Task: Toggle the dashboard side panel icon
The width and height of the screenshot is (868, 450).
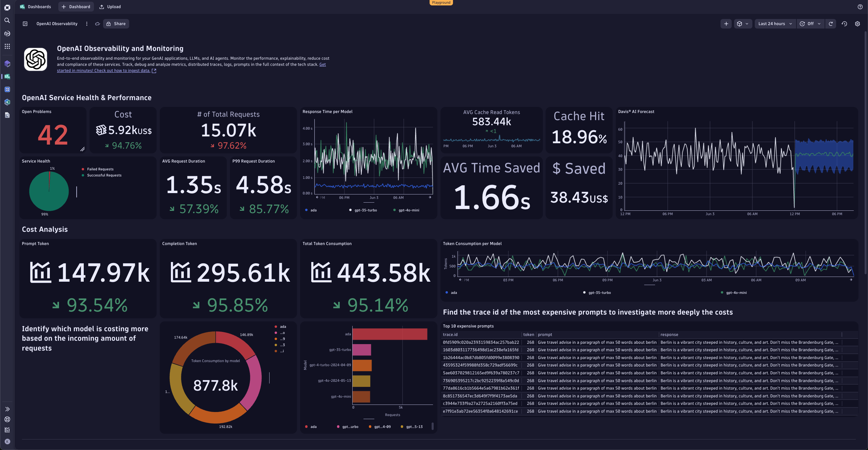Action: pyautogui.click(x=25, y=24)
